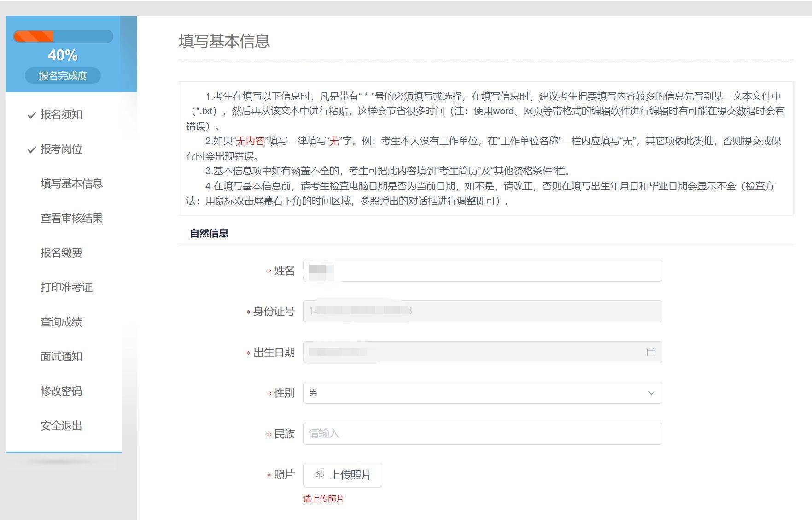Navigate to 报名缴费 in sidebar
The height and width of the screenshot is (520, 812).
61,253
